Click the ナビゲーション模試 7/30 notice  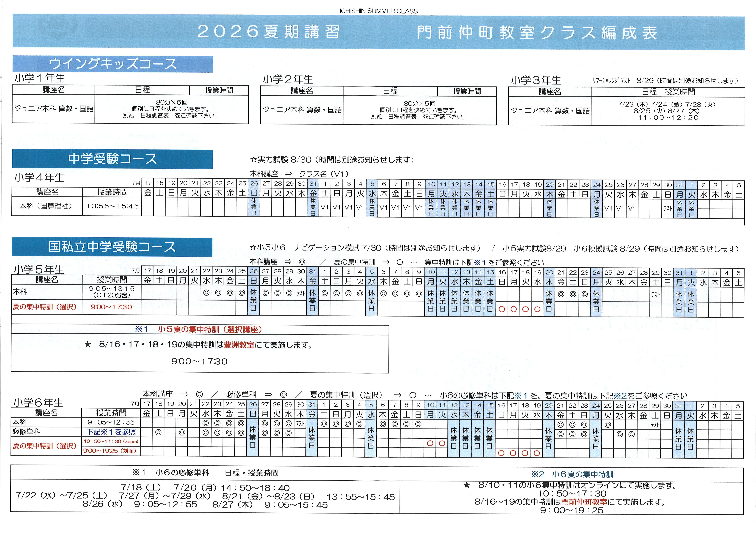pos(366,248)
